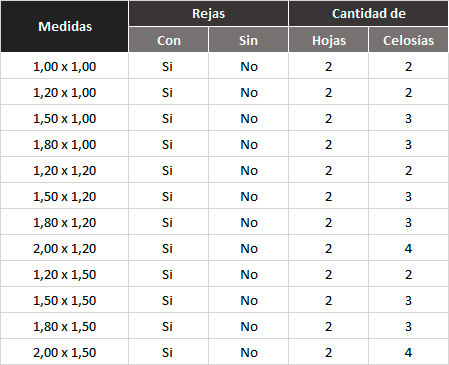Select the 1,80 x 1,50 measurement cell
This screenshot has width=449, height=365.
(65, 326)
